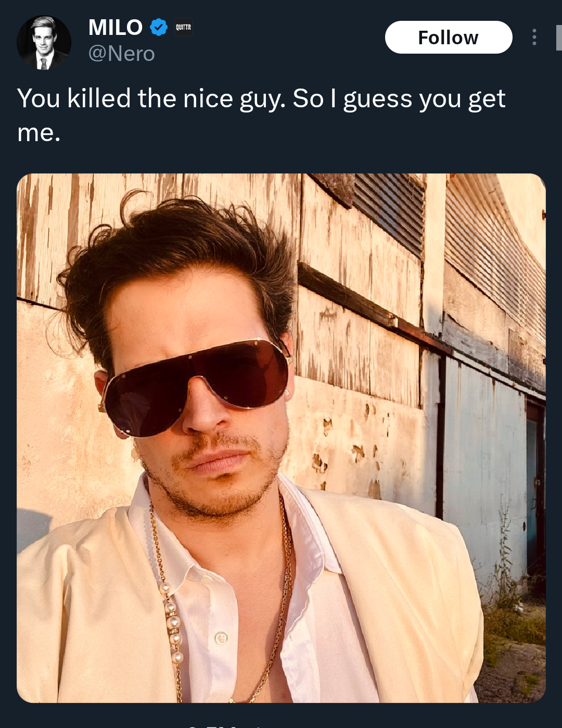This screenshot has height=728, width=562.
Task: Tap the sunglasses in the attached photo
Action: coord(195,385)
